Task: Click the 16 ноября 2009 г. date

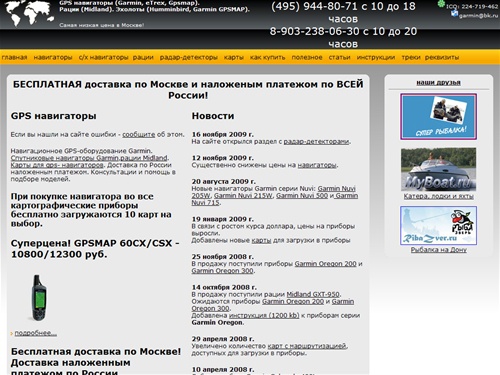Action: click(x=223, y=134)
